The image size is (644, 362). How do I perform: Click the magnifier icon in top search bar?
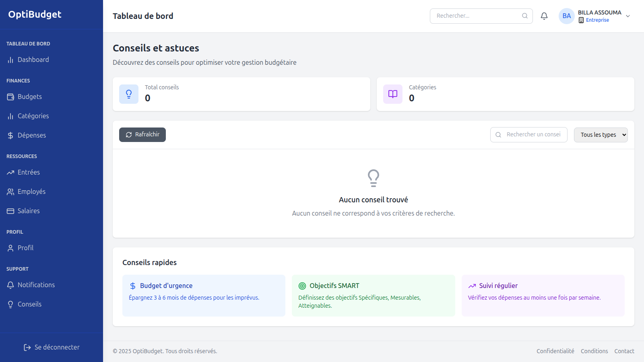point(525,16)
